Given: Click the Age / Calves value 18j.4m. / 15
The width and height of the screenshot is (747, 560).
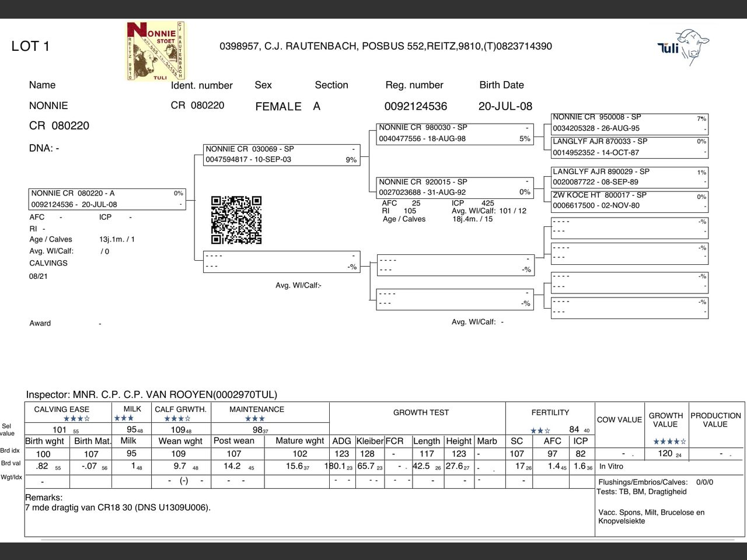Looking at the screenshot, I should [473, 219].
